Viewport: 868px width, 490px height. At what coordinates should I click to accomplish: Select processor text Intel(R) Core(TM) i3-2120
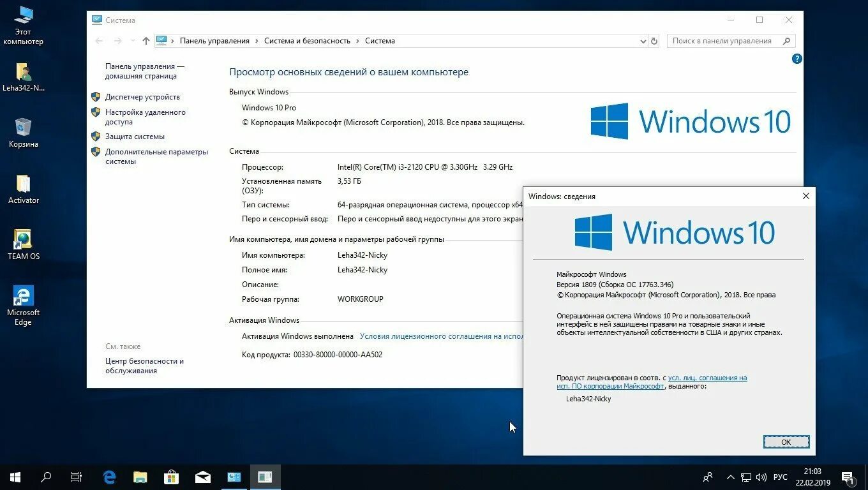coord(425,167)
